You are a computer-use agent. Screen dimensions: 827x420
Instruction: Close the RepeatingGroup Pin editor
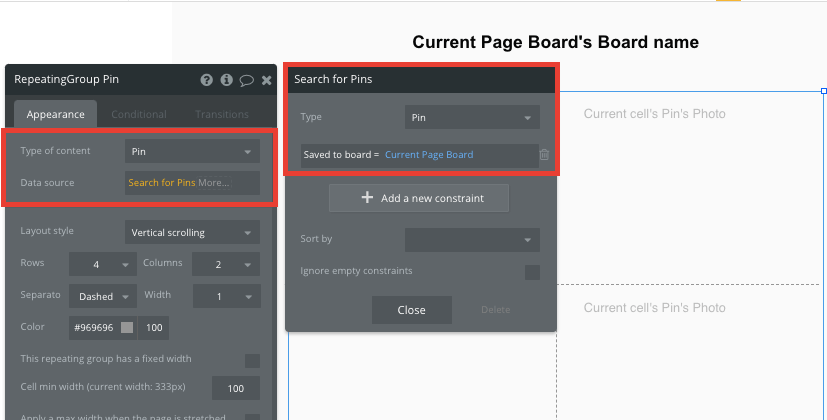click(266, 80)
